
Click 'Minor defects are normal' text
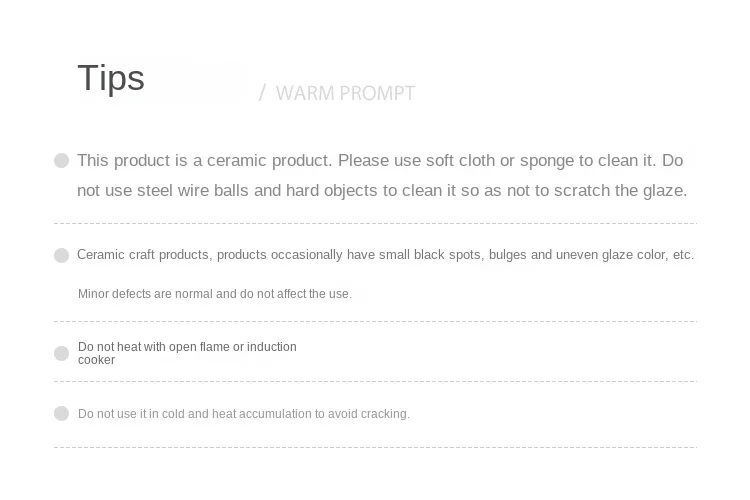click(x=215, y=294)
